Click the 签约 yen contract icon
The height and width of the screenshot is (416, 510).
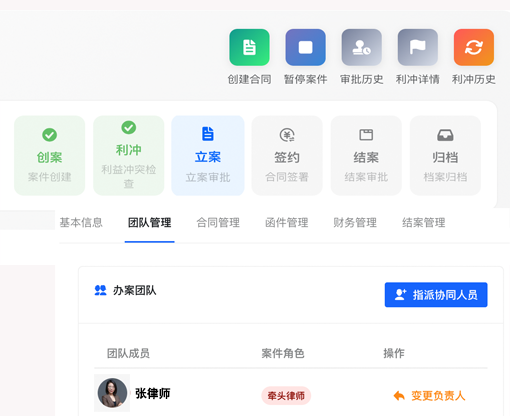(x=287, y=135)
